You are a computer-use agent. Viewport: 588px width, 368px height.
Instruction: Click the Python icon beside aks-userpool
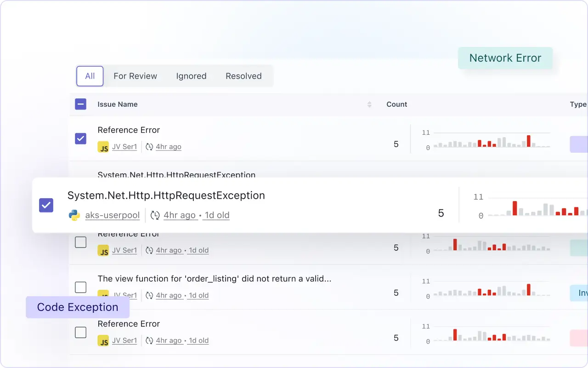(x=74, y=215)
